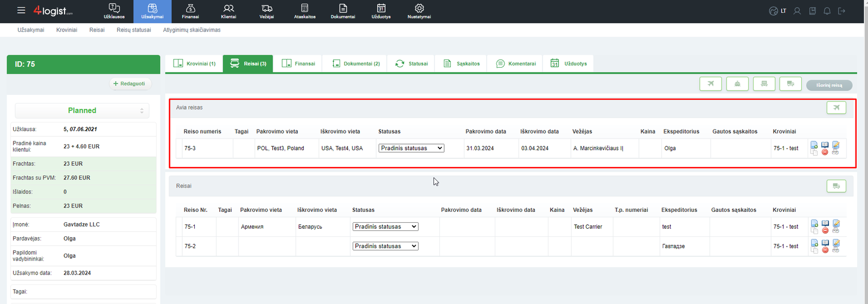The image size is (868, 304).
Task: Open the Dokumentai section in top bar
Action: (x=343, y=11)
